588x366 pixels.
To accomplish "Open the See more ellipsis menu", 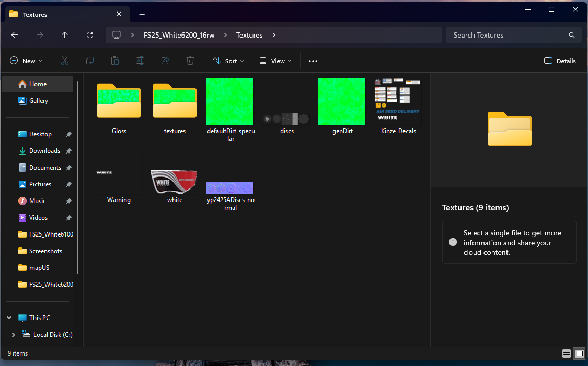I will 313,61.
